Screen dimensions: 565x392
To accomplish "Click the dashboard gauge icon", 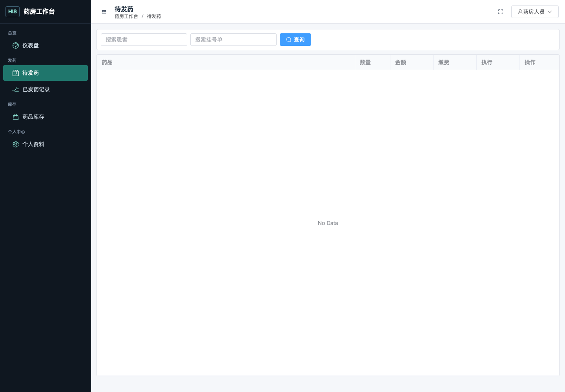I will [x=16, y=45].
